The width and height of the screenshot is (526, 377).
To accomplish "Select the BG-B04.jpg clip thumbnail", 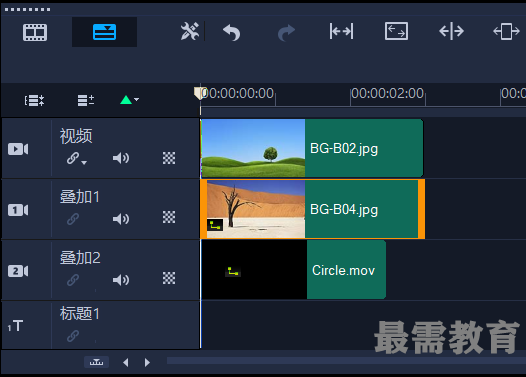I will [x=256, y=209].
